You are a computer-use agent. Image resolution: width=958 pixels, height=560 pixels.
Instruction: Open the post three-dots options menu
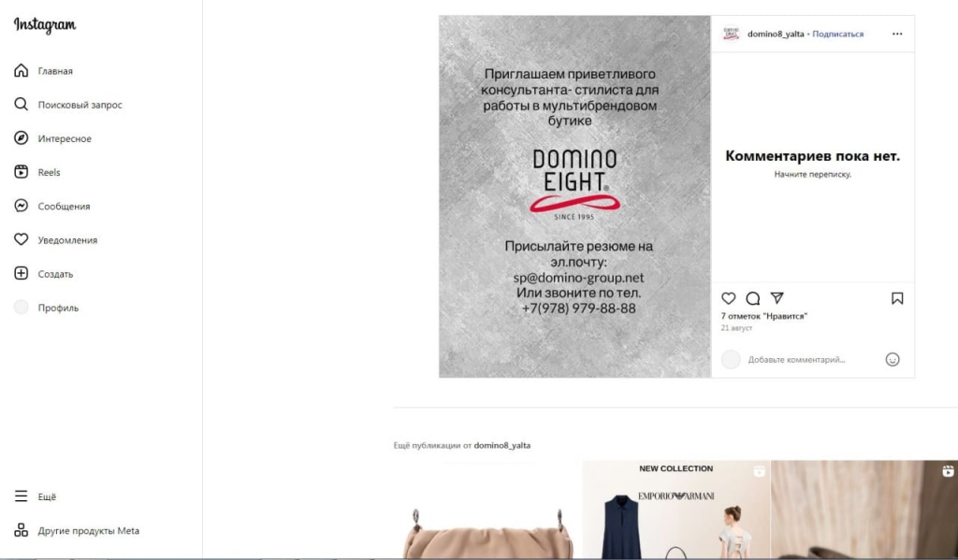[897, 34]
